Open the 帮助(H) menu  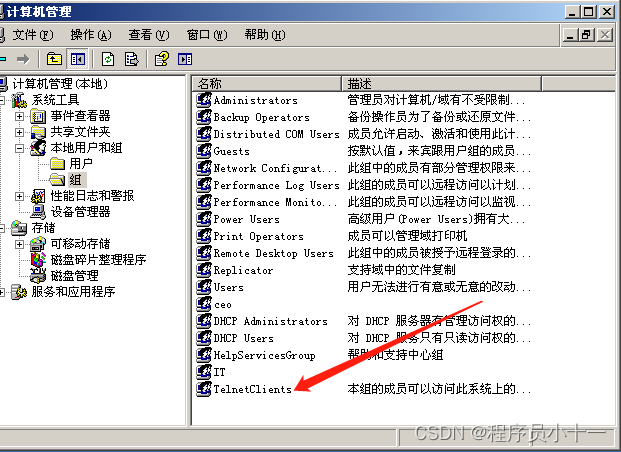click(265, 35)
